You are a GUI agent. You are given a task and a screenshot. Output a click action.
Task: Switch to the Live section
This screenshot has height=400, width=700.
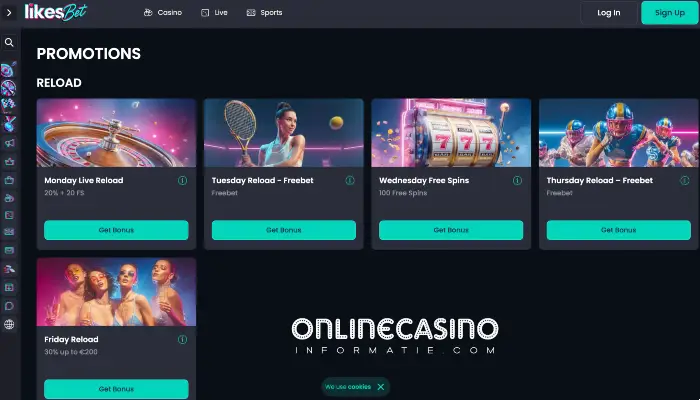pos(214,13)
